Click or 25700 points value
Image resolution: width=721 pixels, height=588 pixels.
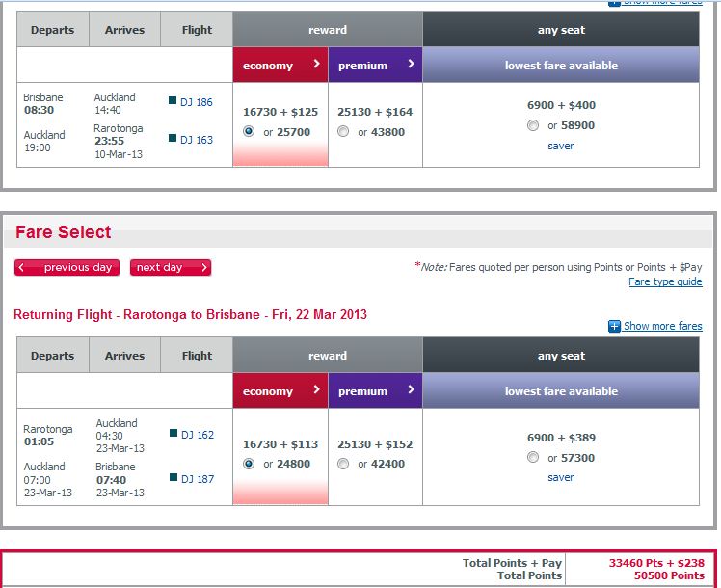pos(287,132)
